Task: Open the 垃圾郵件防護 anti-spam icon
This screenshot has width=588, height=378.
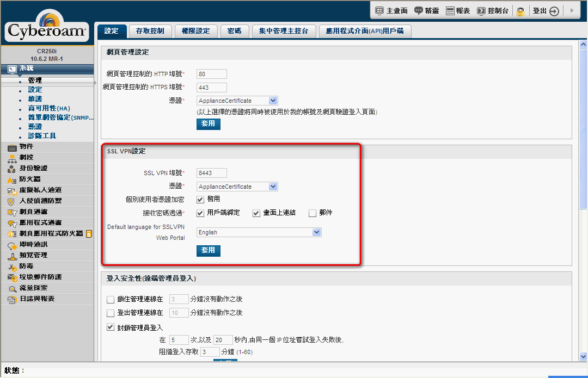Action: point(13,277)
